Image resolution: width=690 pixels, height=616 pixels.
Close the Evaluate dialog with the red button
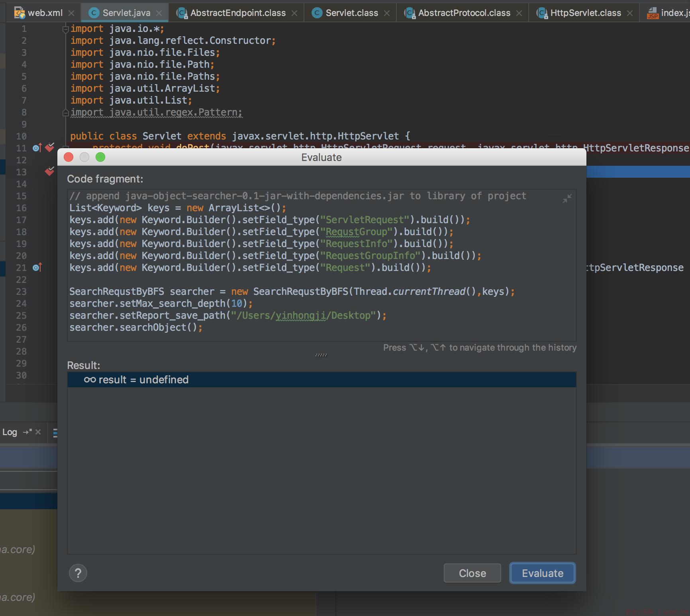pos(69,157)
